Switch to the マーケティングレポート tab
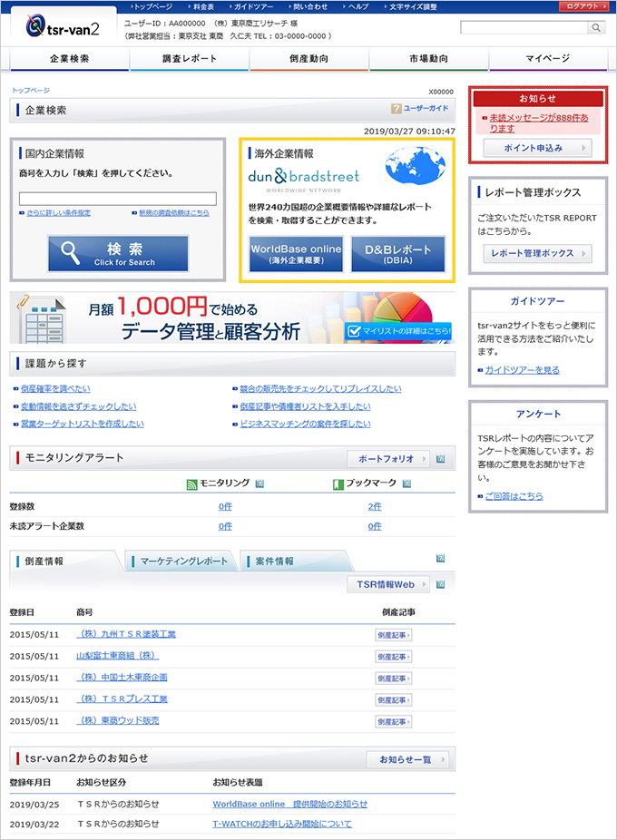This screenshot has width=617, height=840. [183, 562]
